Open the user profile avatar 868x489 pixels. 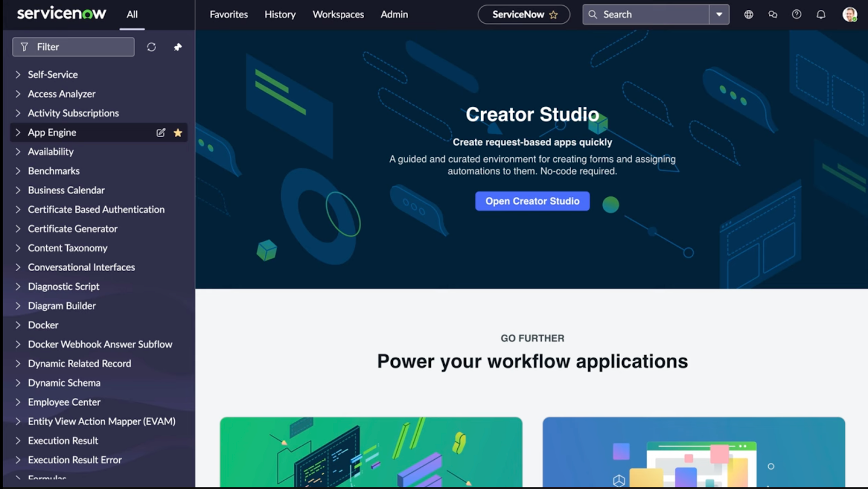point(850,15)
